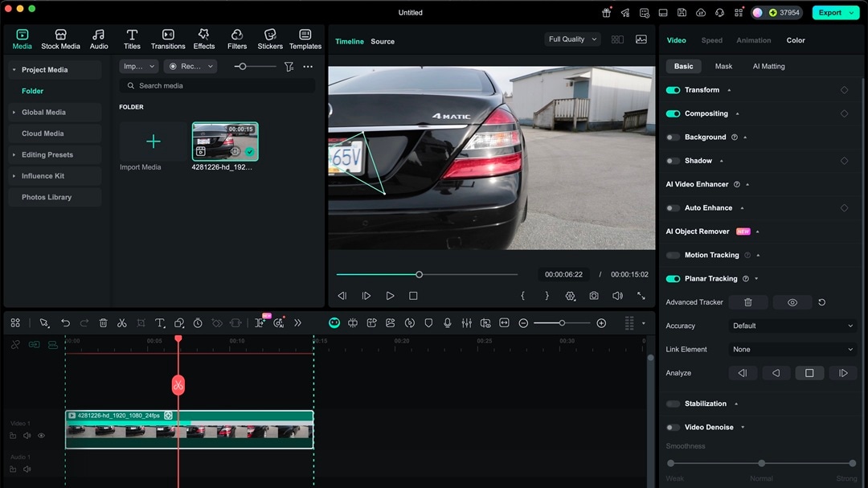Enable the Stabilization toggle
This screenshot has height=488, width=868.
tap(673, 404)
